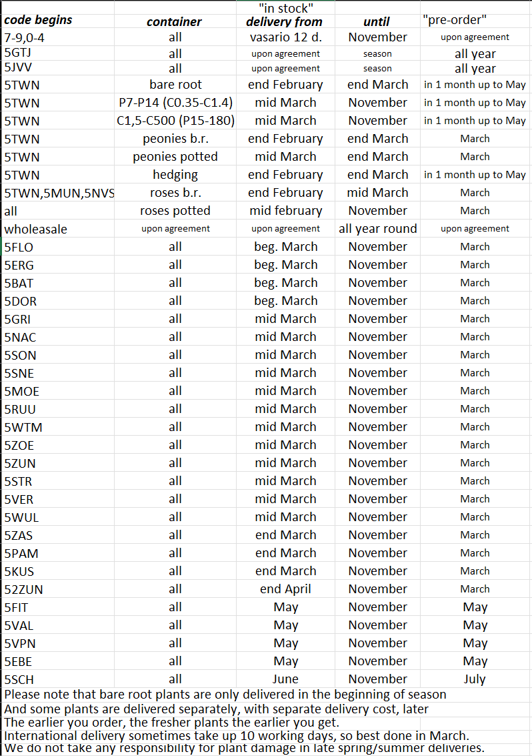Select the "P7-P14 (C0.35-C1.4)" container cell
This screenshot has width=532, height=756.
click(175, 103)
